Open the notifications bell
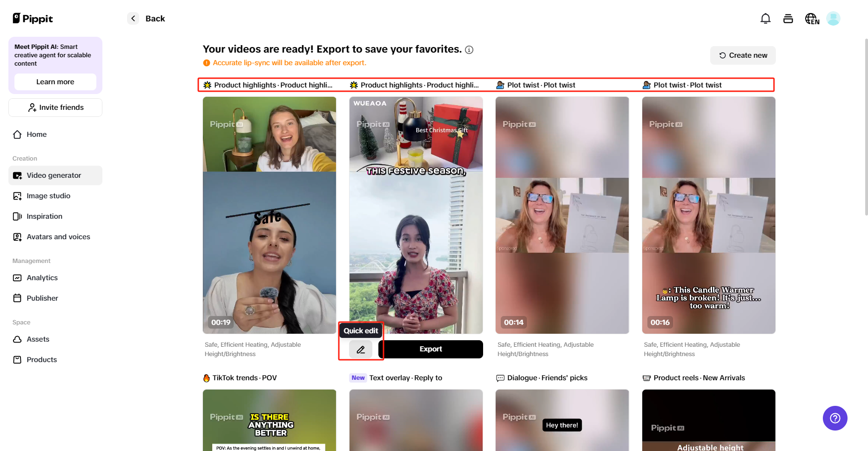 pyautogui.click(x=765, y=18)
